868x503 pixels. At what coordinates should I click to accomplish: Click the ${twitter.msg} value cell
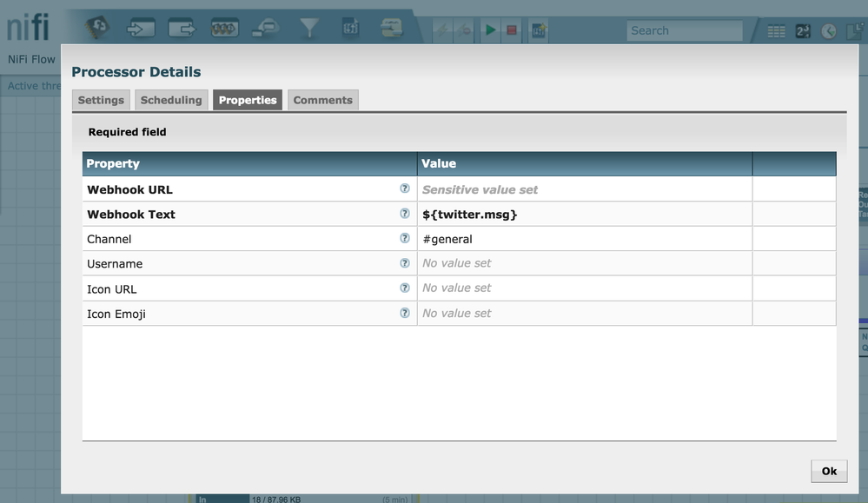(585, 215)
